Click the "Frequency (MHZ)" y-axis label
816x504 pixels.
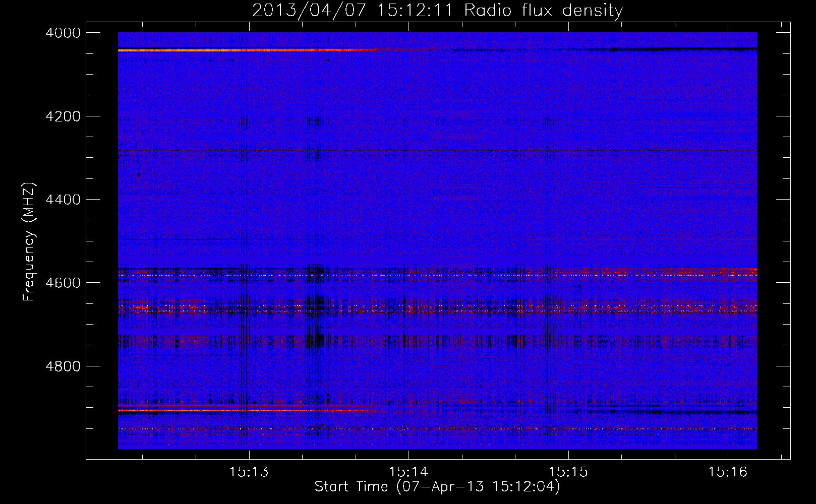point(29,242)
